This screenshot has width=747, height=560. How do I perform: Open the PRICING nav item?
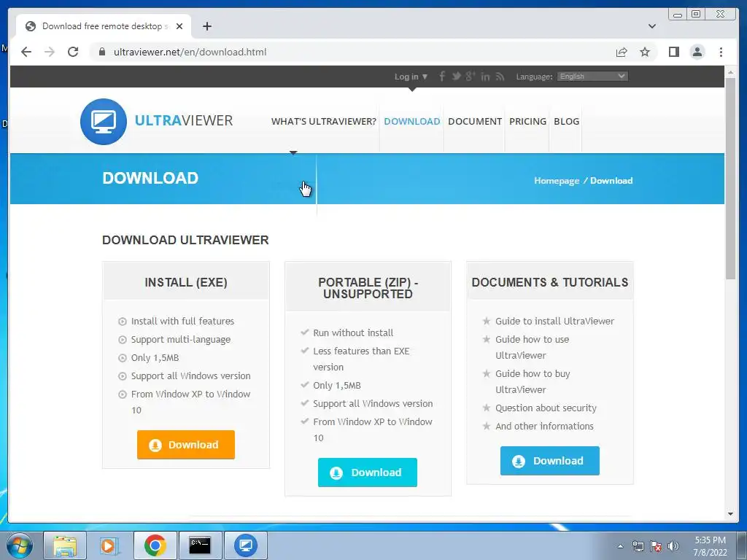click(x=527, y=122)
